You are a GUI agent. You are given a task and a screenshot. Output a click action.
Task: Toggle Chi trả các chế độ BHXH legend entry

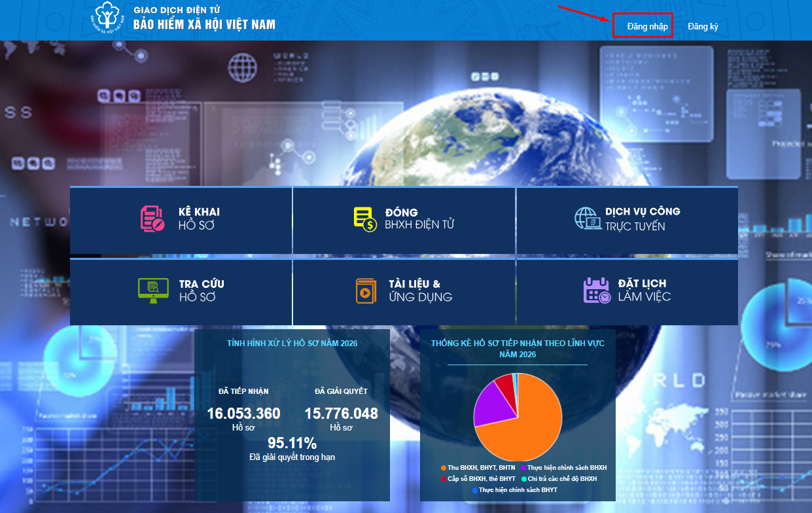559,479
